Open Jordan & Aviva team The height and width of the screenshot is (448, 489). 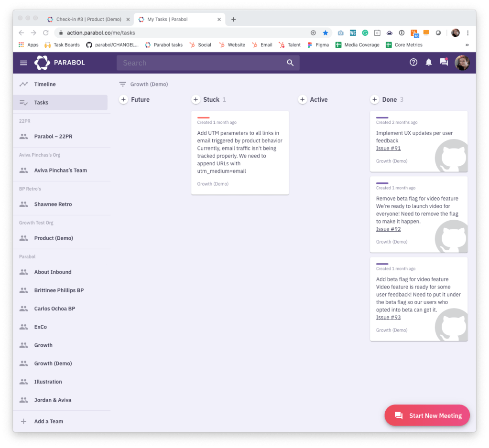coord(60,400)
